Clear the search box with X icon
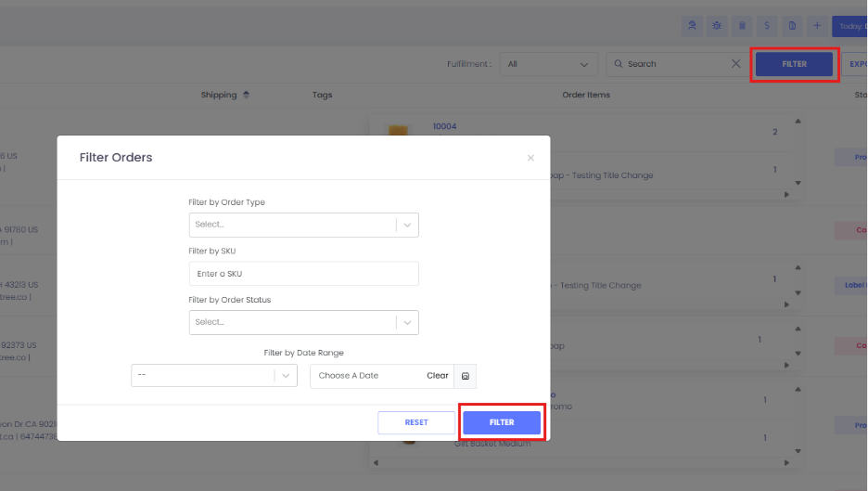Viewport: 868px width, 491px height. 736,64
